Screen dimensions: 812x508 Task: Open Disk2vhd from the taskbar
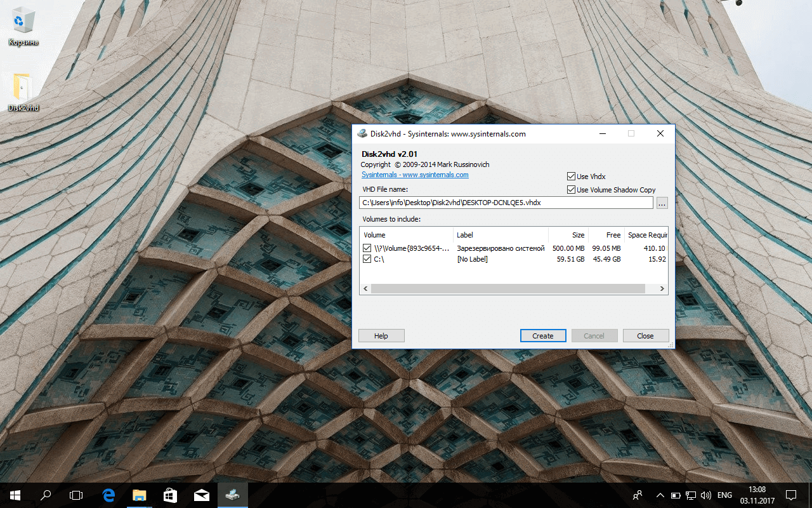[232, 495]
